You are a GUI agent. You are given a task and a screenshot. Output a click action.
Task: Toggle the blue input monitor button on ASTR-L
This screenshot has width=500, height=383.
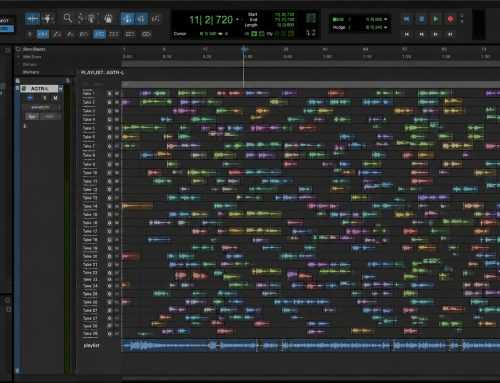30,98
